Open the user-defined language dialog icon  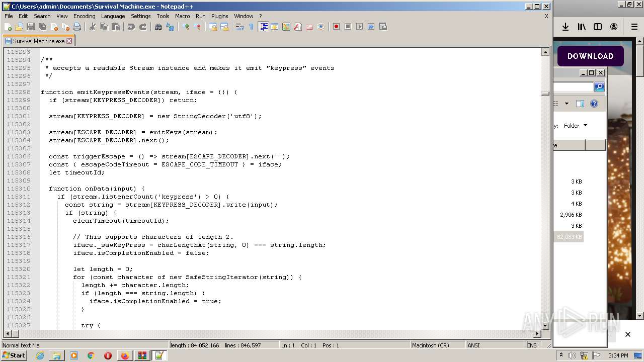click(x=275, y=27)
